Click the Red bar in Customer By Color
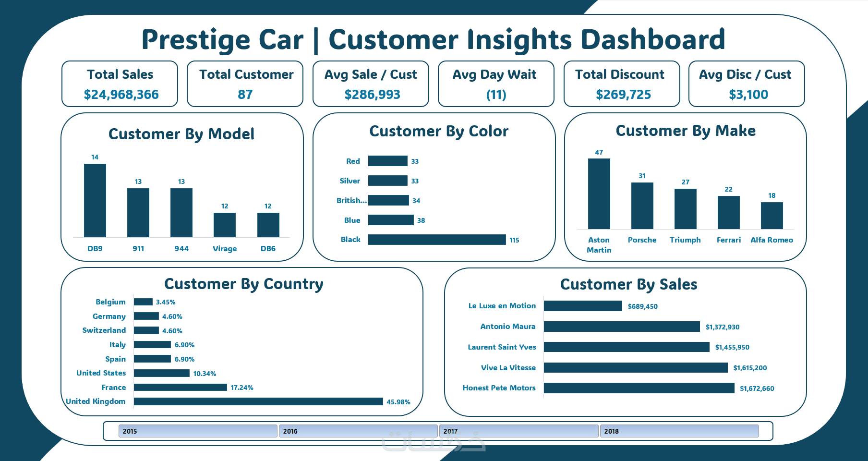This screenshot has width=868, height=461. point(388,161)
